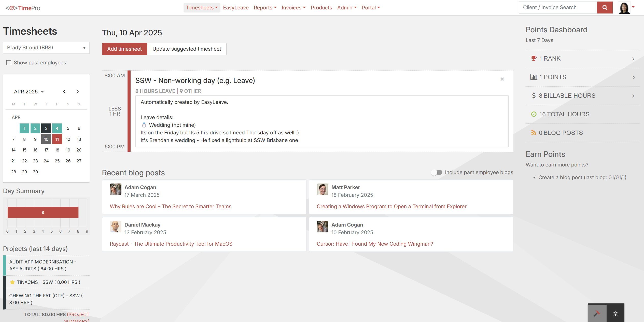
Task: Click the hammer tool icon
Action: click(597, 314)
